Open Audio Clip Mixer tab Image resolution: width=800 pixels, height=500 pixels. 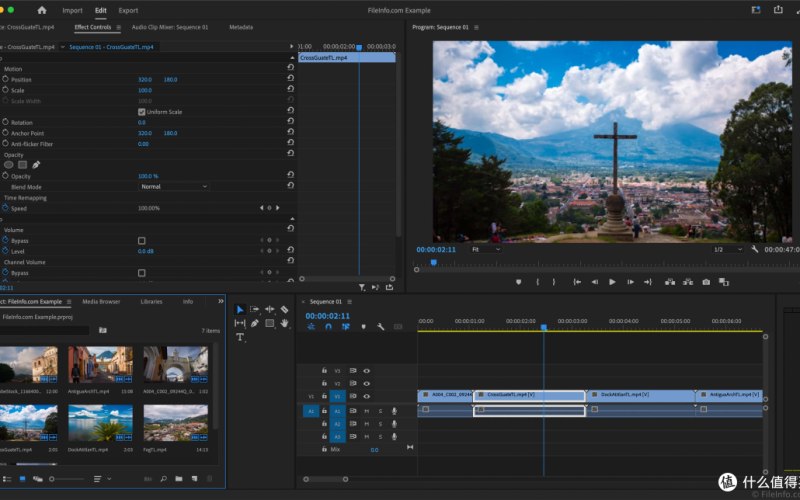pos(170,28)
